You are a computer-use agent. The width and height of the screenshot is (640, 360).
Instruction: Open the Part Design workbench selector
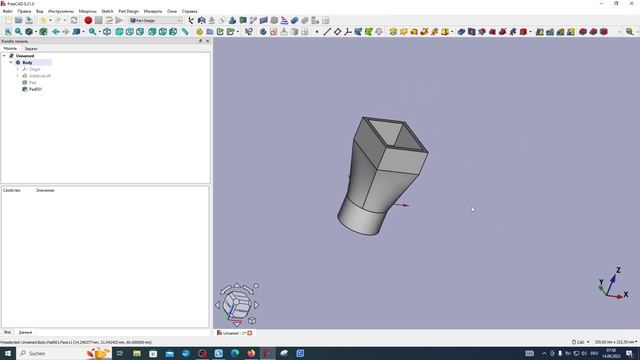pyautogui.click(x=156, y=20)
